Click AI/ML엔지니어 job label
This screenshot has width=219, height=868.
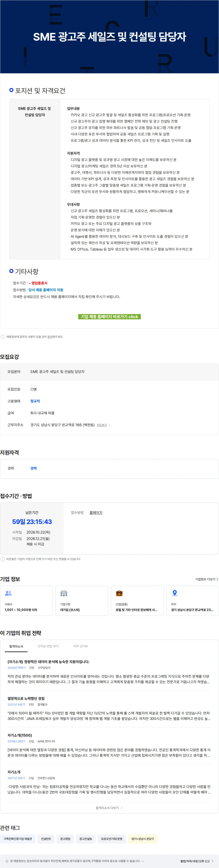click(x=46, y=741)
